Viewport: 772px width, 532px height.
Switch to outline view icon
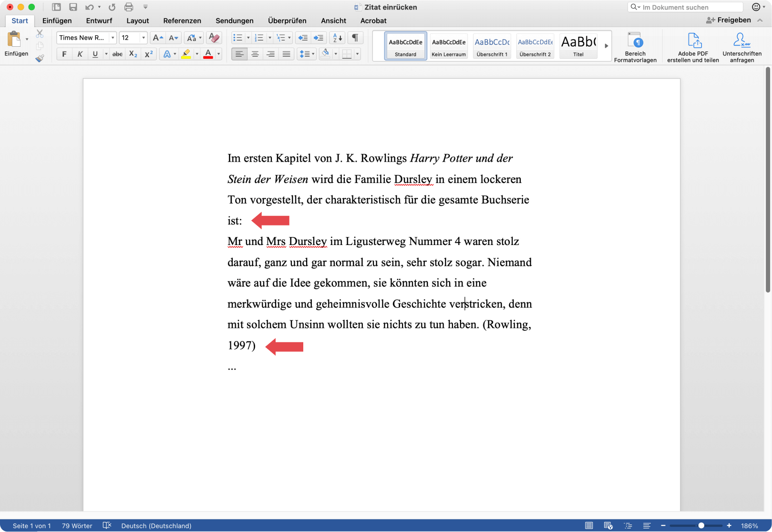628,525
